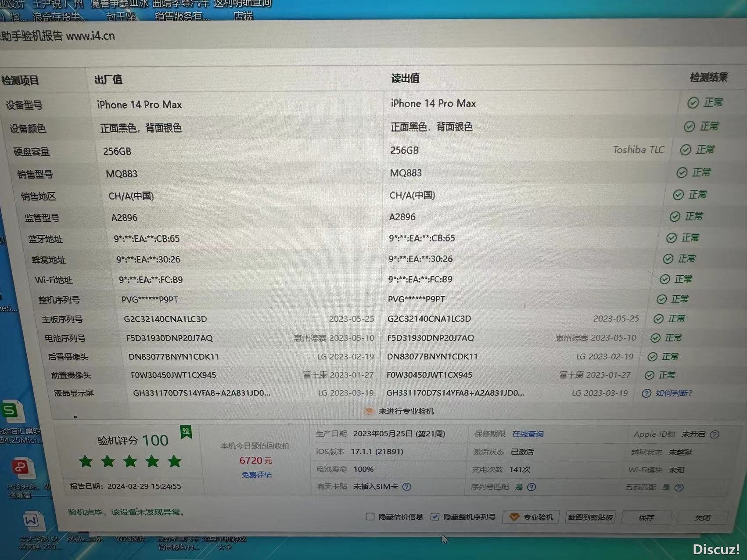The width and height of the screenshot is (747, 560).
Task: Click the question icon in 液晶显示屏 row
Action: tap(646, 393)
